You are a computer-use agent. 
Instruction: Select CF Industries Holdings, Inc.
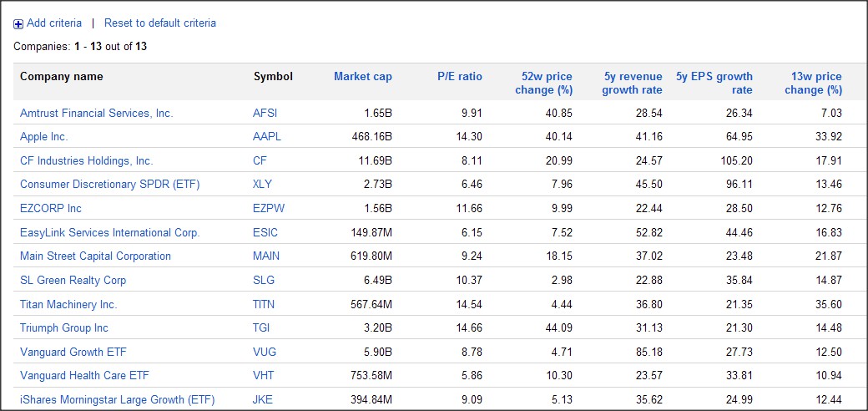[86, 161]
